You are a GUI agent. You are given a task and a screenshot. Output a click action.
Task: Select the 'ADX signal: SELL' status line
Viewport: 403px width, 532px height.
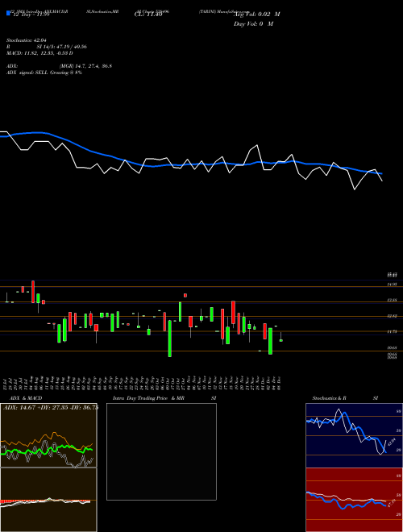[x=44, y=73]
